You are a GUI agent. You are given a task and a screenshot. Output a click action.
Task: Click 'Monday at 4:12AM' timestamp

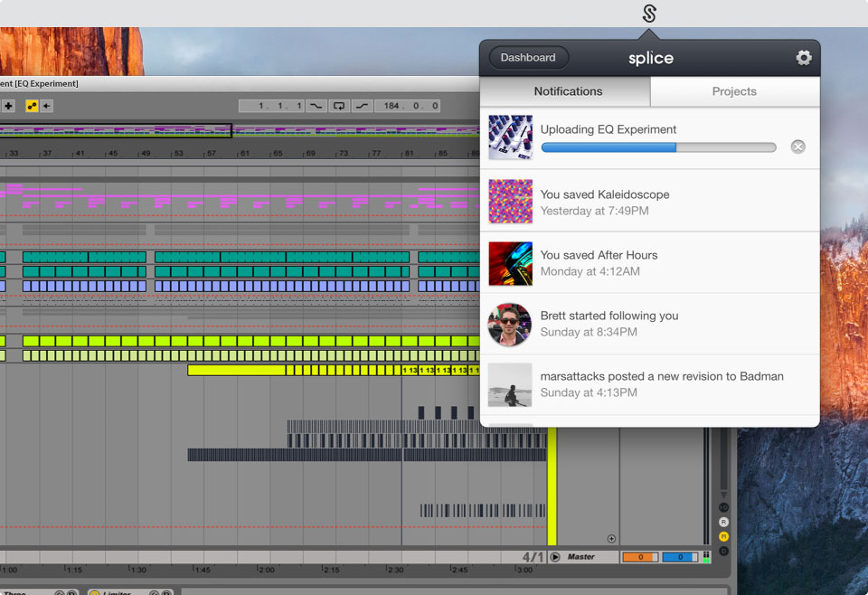click(590, 272)
